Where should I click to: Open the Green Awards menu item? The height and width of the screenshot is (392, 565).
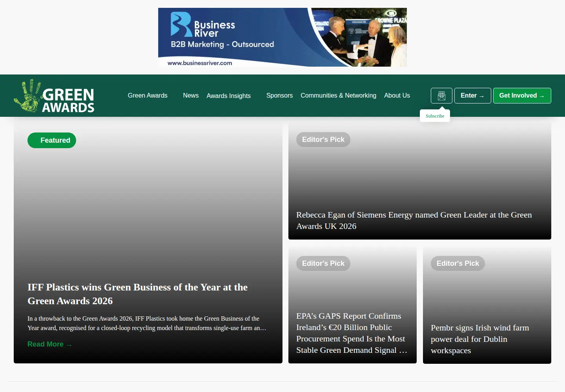tap(148, 95)
